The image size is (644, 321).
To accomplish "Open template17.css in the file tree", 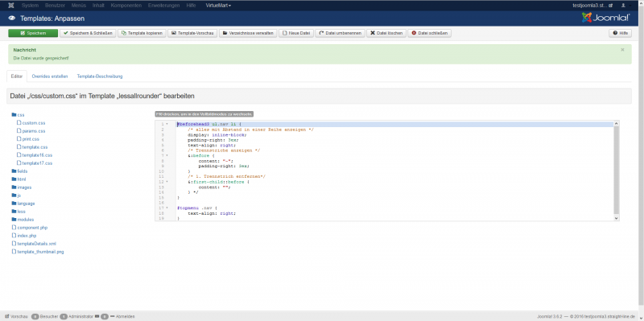I will coord(35,163).
